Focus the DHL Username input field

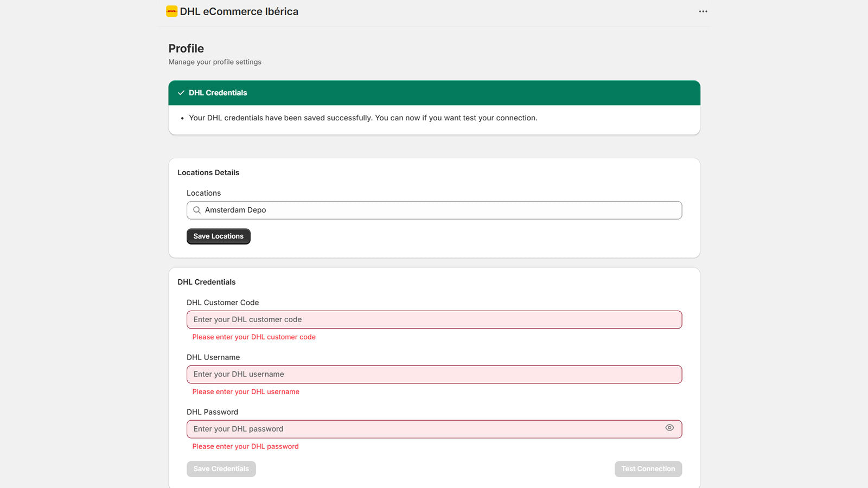click(434, 375)
